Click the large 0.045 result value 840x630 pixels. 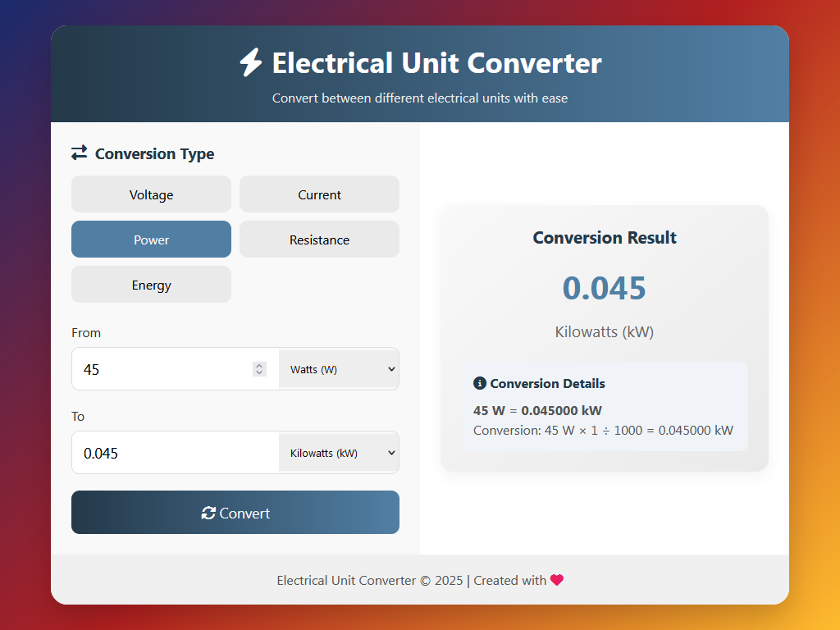coord(604,288)
